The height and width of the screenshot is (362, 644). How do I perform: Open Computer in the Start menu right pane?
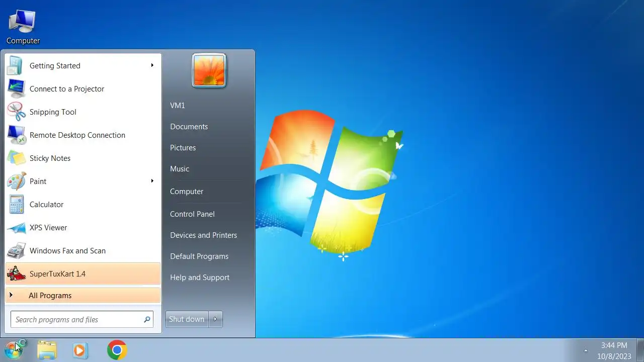pos(187,191)
